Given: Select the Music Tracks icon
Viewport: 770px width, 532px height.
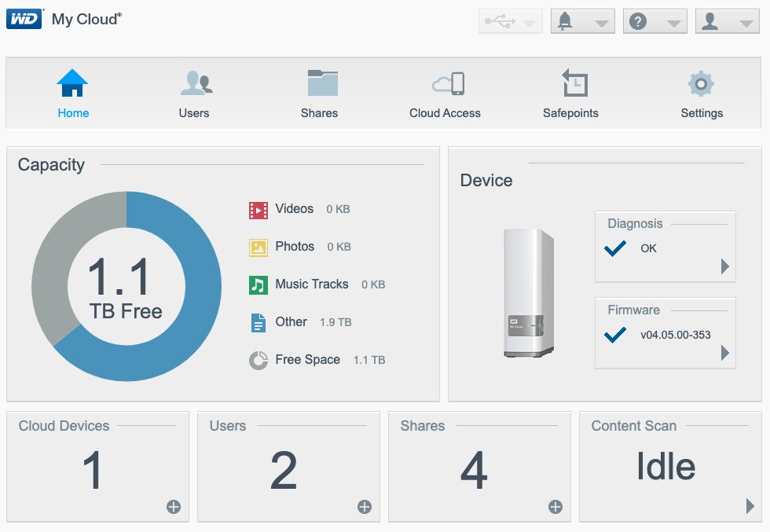Looking at the screenshot, I should 258,284.
